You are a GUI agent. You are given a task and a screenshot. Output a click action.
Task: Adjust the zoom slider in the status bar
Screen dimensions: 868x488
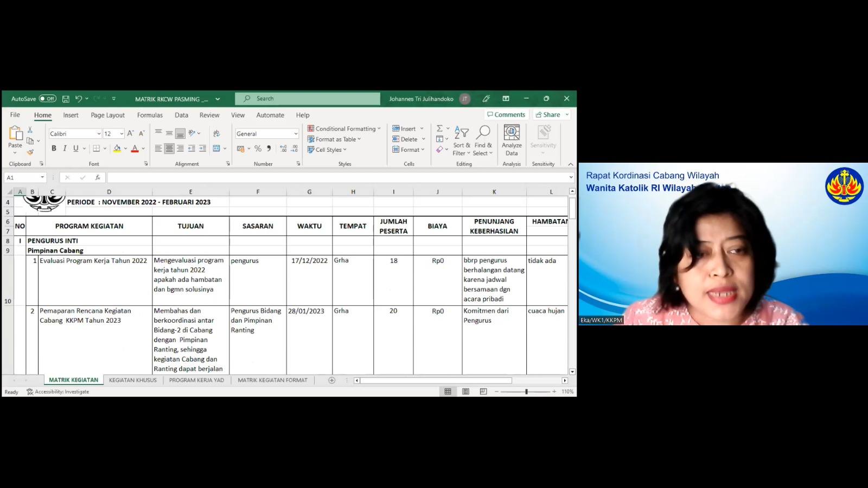526,391
